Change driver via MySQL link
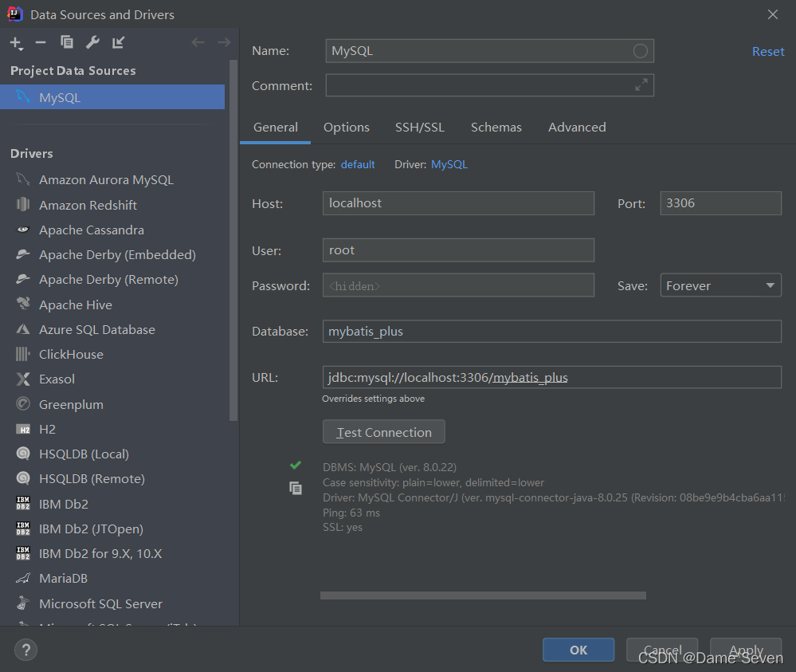796x672 pixels. pyautogui.click(x=449, y=164)
